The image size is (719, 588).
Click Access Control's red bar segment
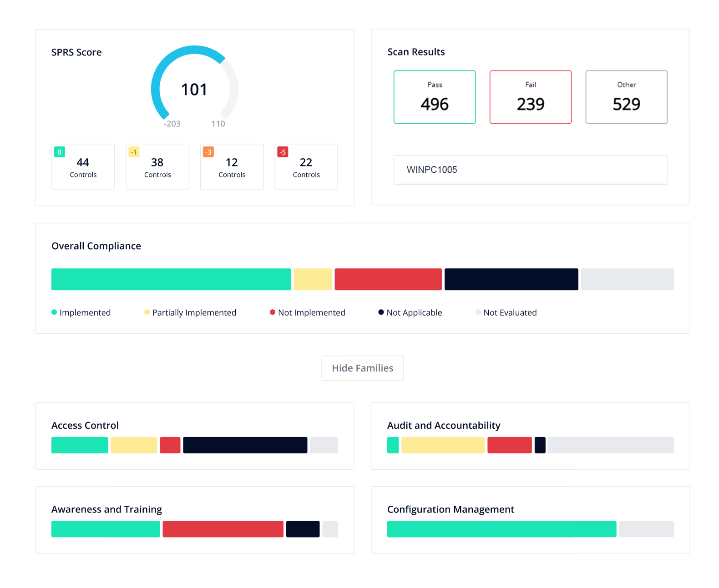click(x=170, y=445)
